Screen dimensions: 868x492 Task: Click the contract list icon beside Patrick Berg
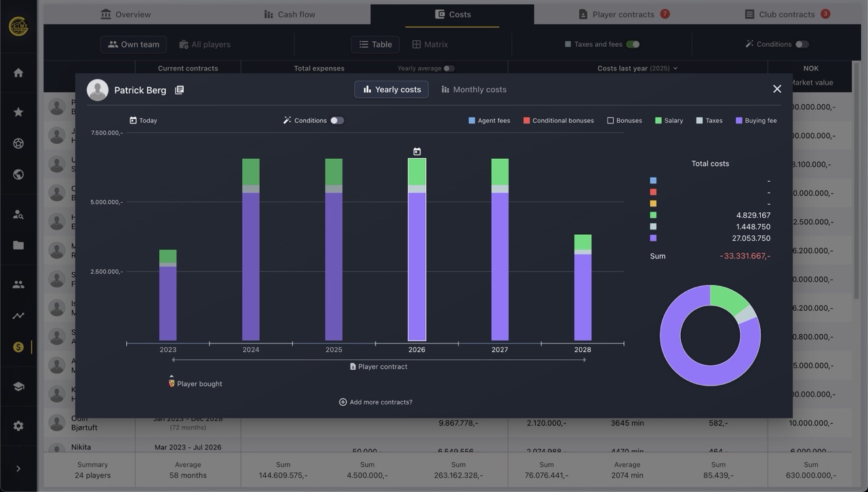click(179, 90)
